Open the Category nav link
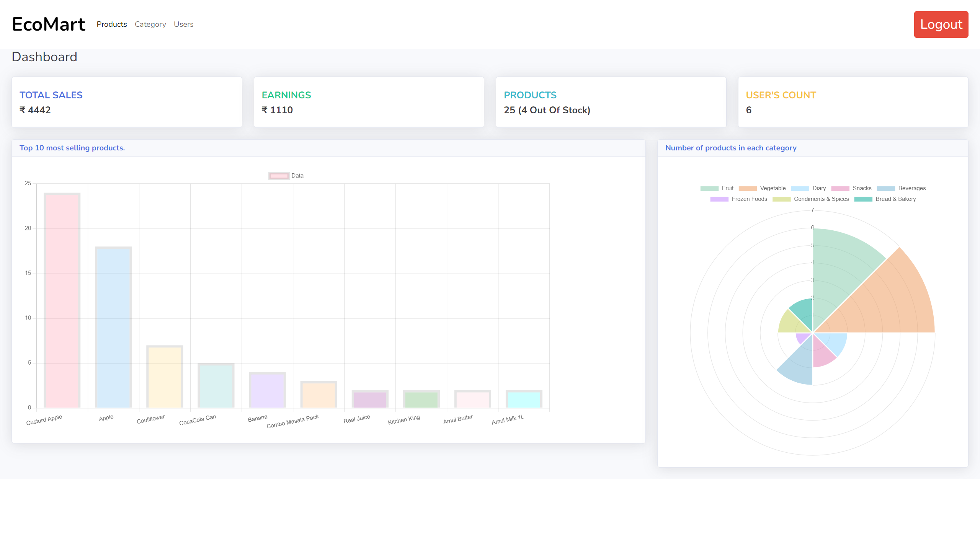The width and height of the screenshot is (980, 551). pos(150,24)
